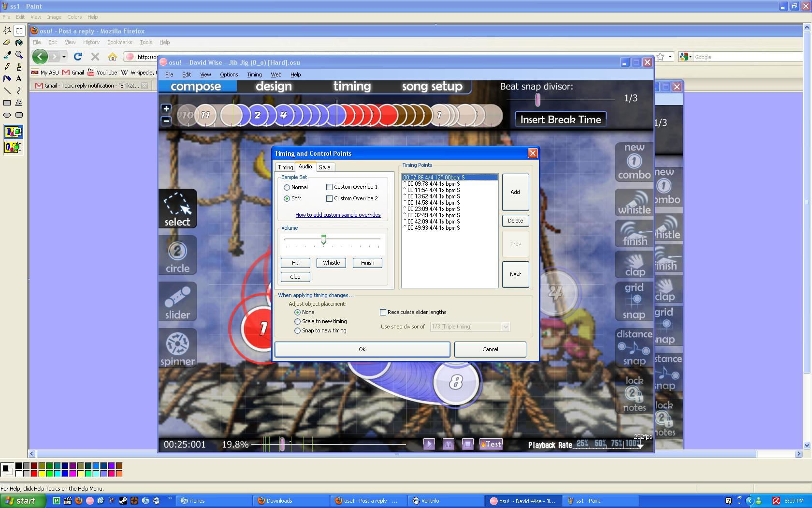Click Delete timing point button
This screenshot has height=508, width=812.
pyautogui.click(x=515, y=221)
